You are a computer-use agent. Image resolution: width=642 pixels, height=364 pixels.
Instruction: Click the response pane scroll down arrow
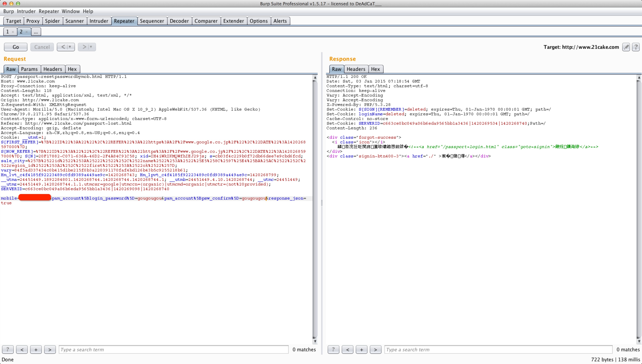[639, 341]
